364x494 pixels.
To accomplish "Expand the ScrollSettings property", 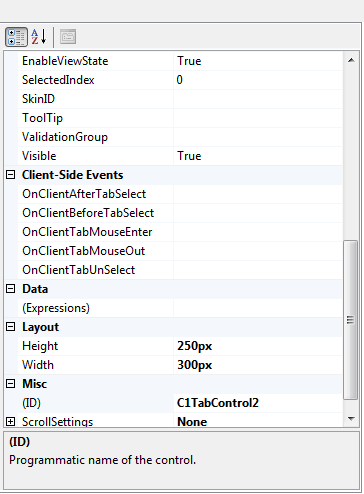I will [11, 422].
